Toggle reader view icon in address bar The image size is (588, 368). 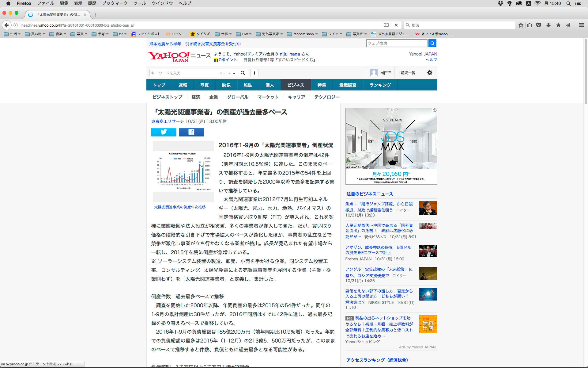(386, 25)
